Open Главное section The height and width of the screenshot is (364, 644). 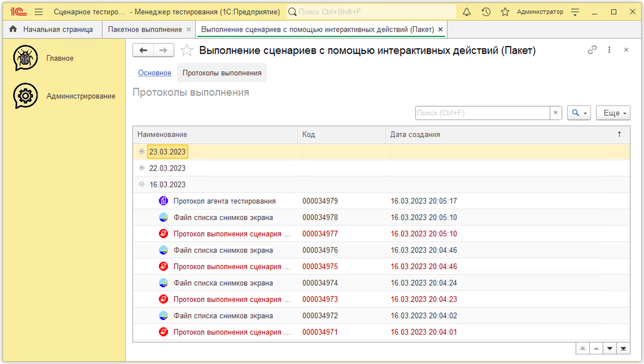click(60, 58)
